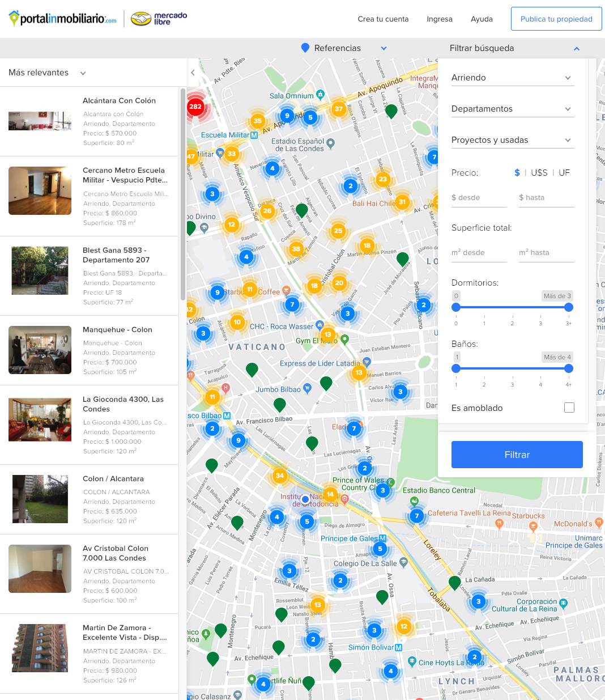Click the Simón Bolívar metro icon
The image size is (605, 700).
(399, 647)
